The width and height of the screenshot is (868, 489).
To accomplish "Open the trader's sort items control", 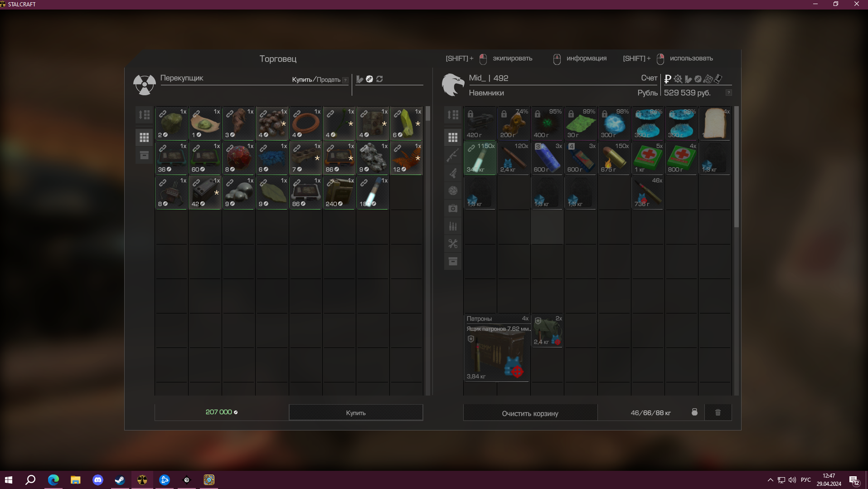I will (144, 115).
